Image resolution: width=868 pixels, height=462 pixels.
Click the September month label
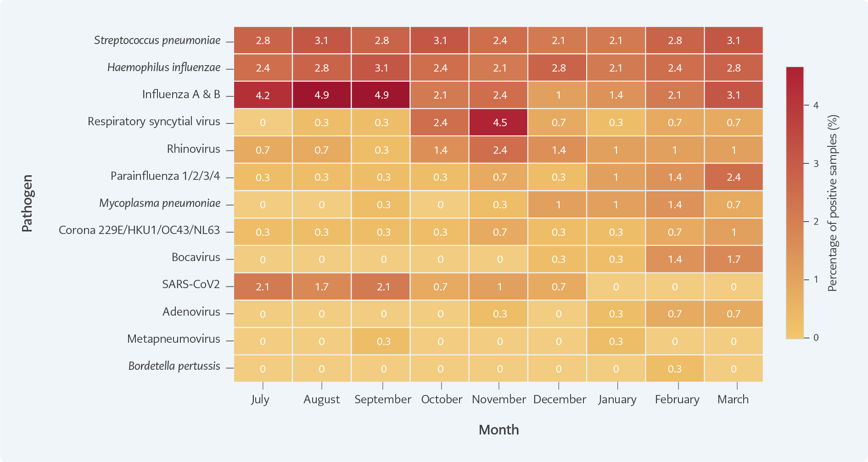click(382, 400)
